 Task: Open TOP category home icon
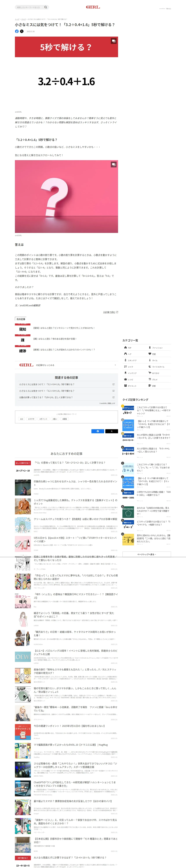[126, 347]
